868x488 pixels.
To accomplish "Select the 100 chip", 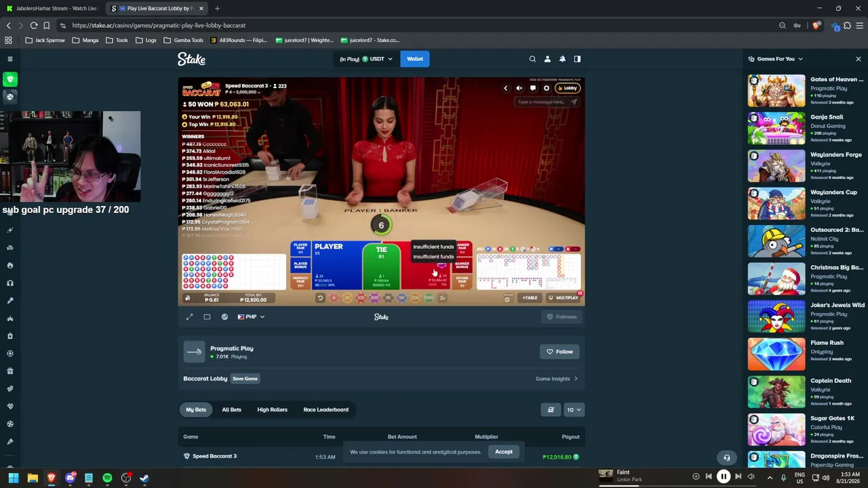I will coord(361,298).
